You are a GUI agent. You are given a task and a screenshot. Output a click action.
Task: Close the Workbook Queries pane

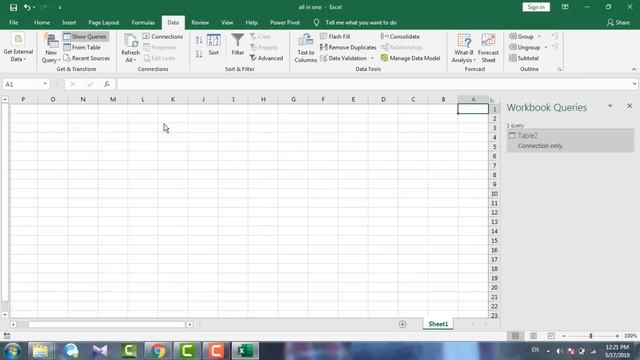[x=629, y=106]
